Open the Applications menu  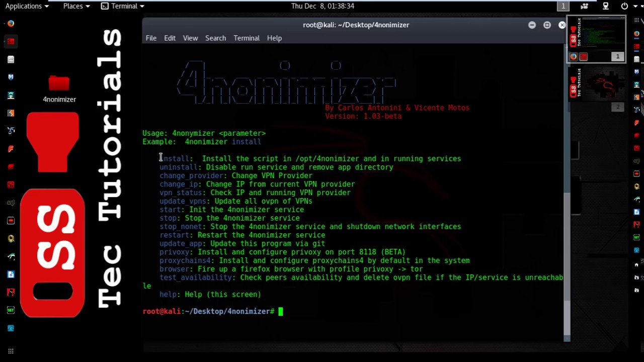[x=27, y=6]
